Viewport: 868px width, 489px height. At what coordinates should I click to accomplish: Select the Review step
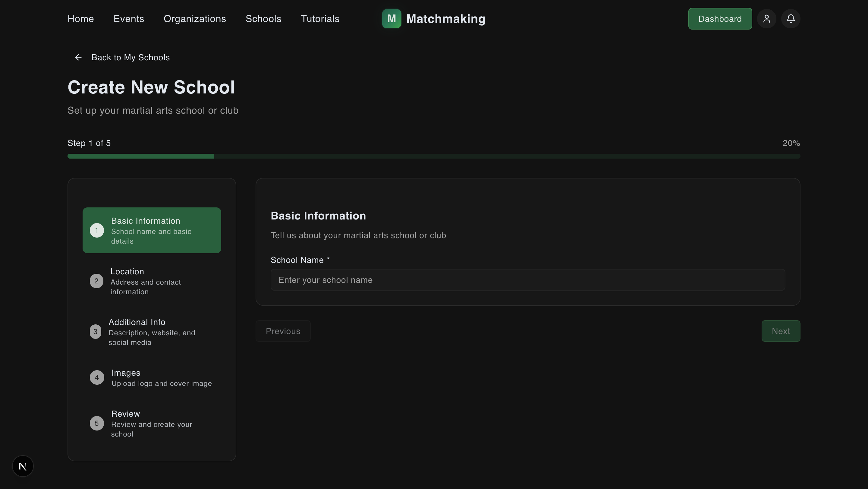tap(152, 423)
